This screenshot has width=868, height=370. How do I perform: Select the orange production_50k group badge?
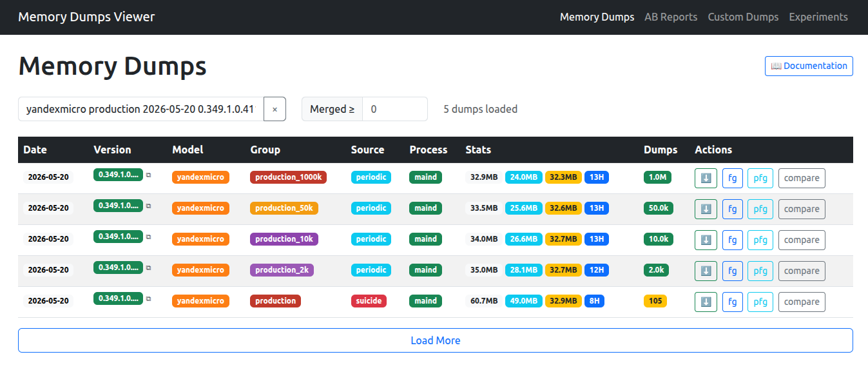coord(284,208)
